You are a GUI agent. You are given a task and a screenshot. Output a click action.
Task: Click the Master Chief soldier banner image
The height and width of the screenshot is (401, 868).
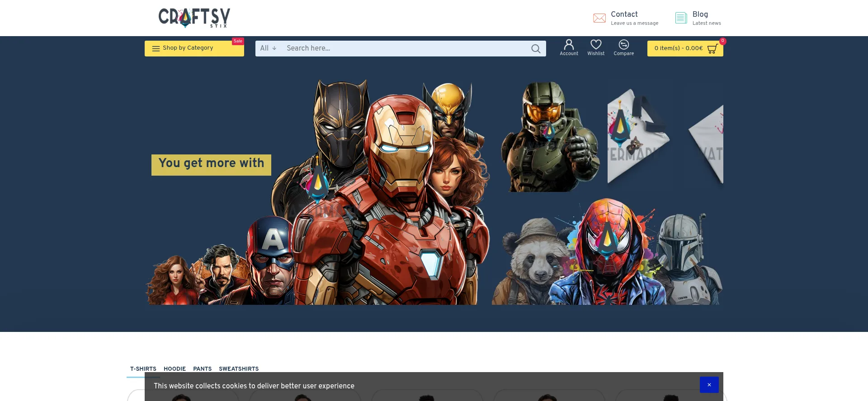coord(549,136)
